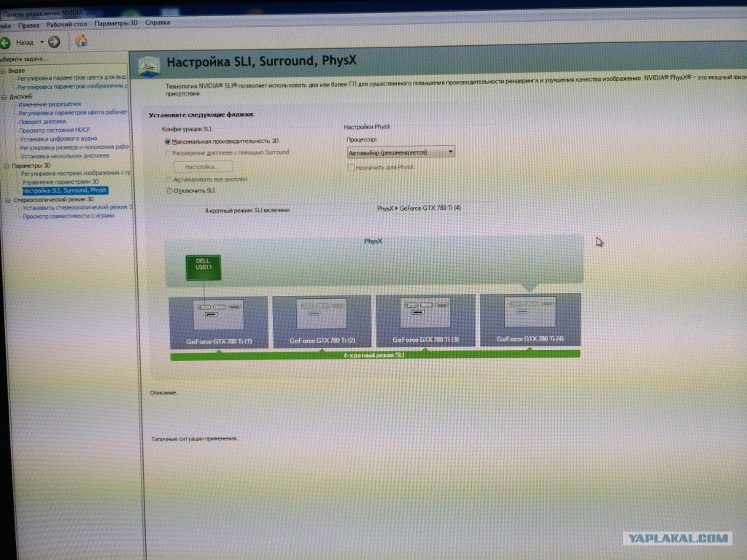This screenshot has height=560, width=747.
Task: Select GeForce GTX 780 Ti (2) card
Action: pos(322,322)
